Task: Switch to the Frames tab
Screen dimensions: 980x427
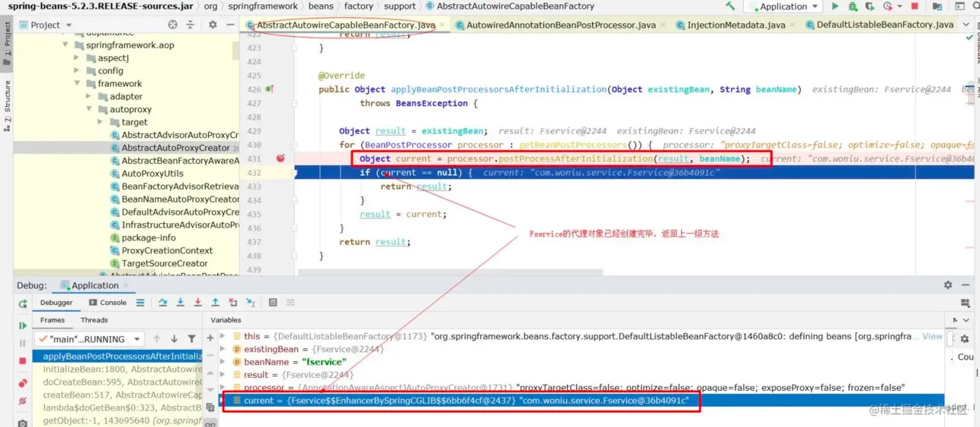Action: click(x=52, y=320)
